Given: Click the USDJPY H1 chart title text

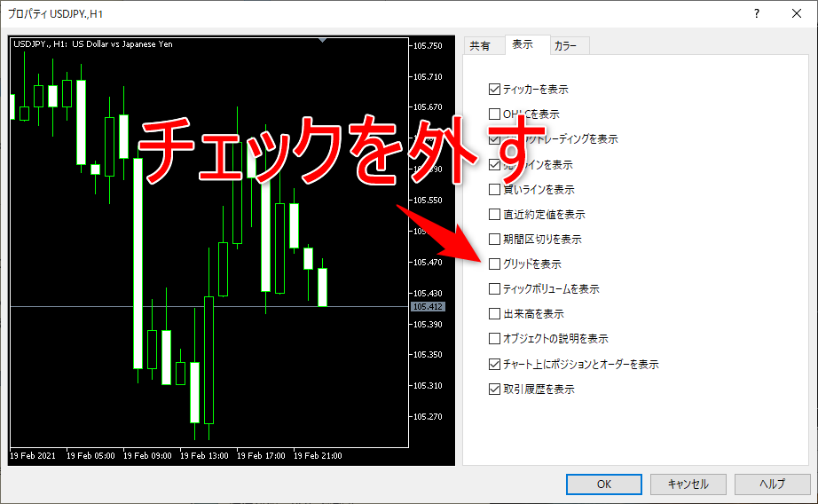Looking at the screenshot, I should click(93, 44).
